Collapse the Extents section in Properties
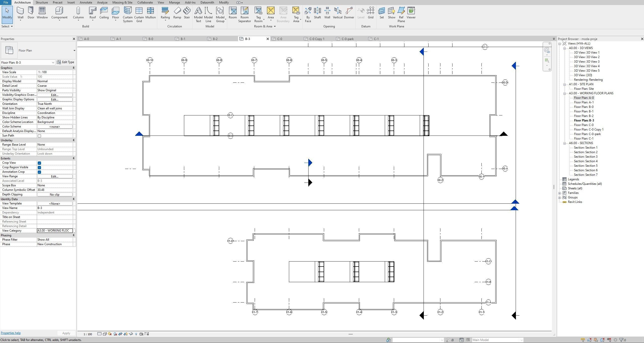This screenshot has height=343, width=644. coord(73,158)
